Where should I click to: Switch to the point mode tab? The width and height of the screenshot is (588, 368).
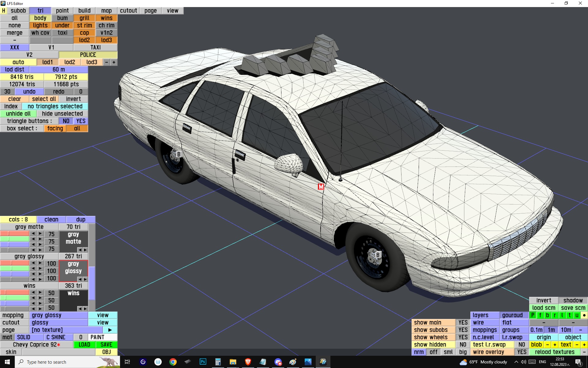pyautogui.click(x=62, y=10)
